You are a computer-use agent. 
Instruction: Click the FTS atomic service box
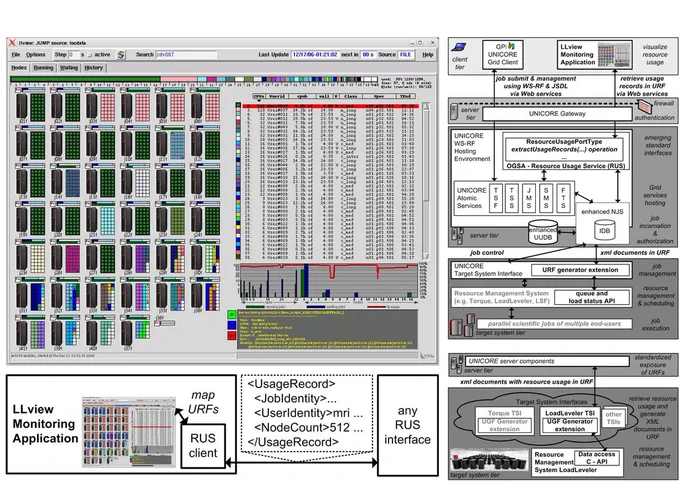(x=563, y=198)
